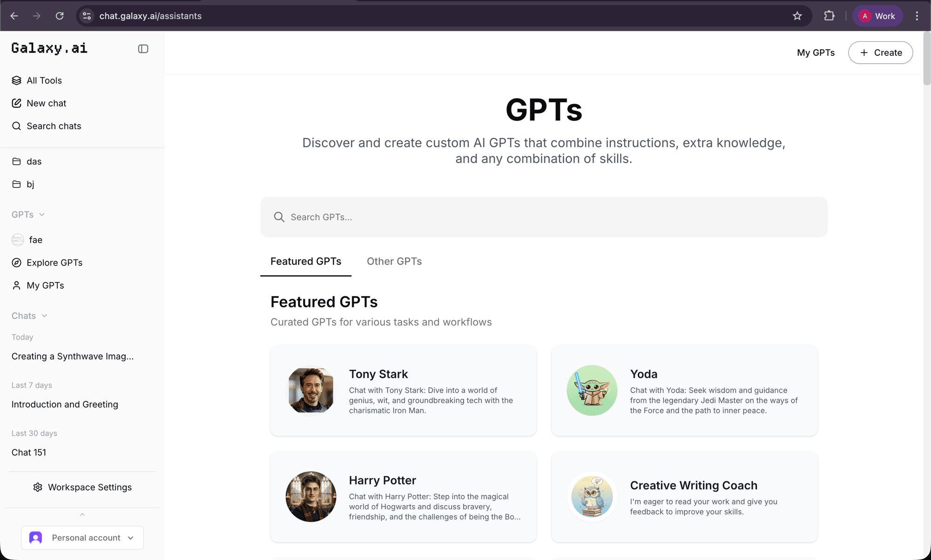Collapse the Chats section chevron
The width and height of the screenshot is (931, 560).
tap(45, 315)
